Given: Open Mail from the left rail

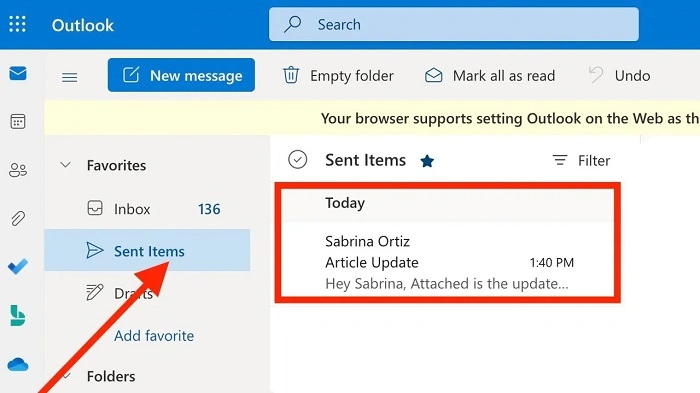Looking at the screenshot, I should tap(18, 73).
